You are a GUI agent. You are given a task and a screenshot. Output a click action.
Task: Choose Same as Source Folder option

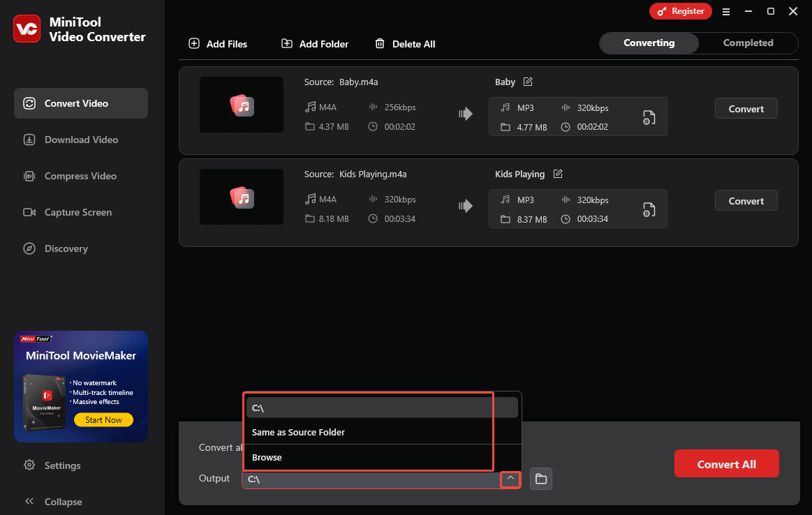[x=382, y=432]
